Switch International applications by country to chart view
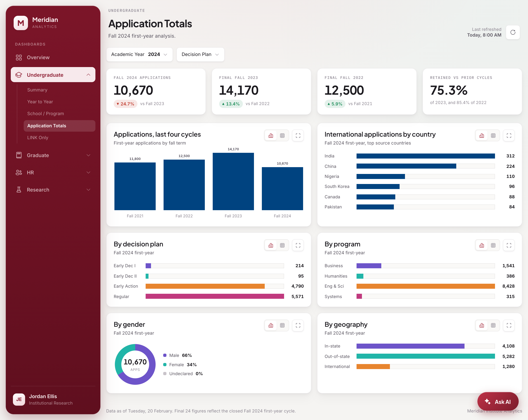This screenshot has height=420, width=528. 482,136
